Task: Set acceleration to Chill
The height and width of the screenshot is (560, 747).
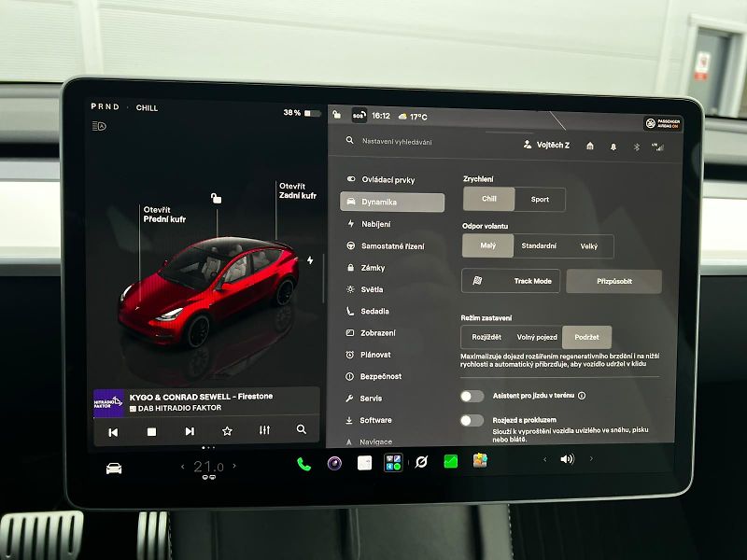Action: coord(488,199)
